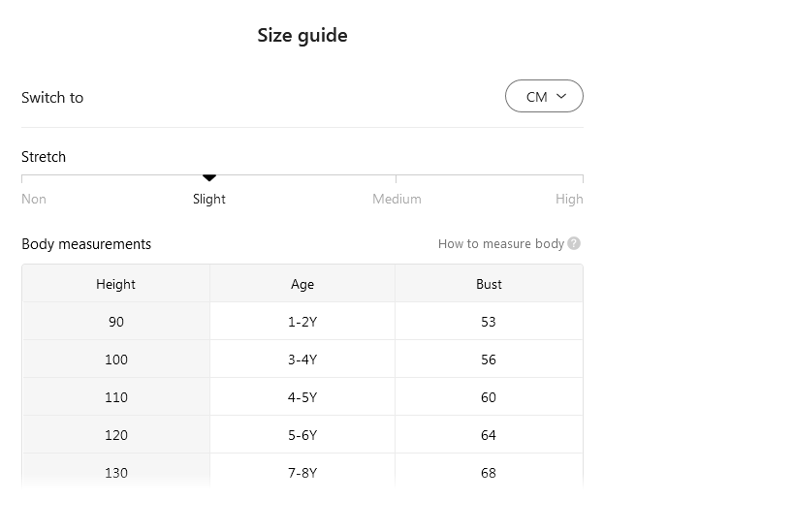Click the How to measure body link
This screenshot has width=794, height=532.
point(500,244)
